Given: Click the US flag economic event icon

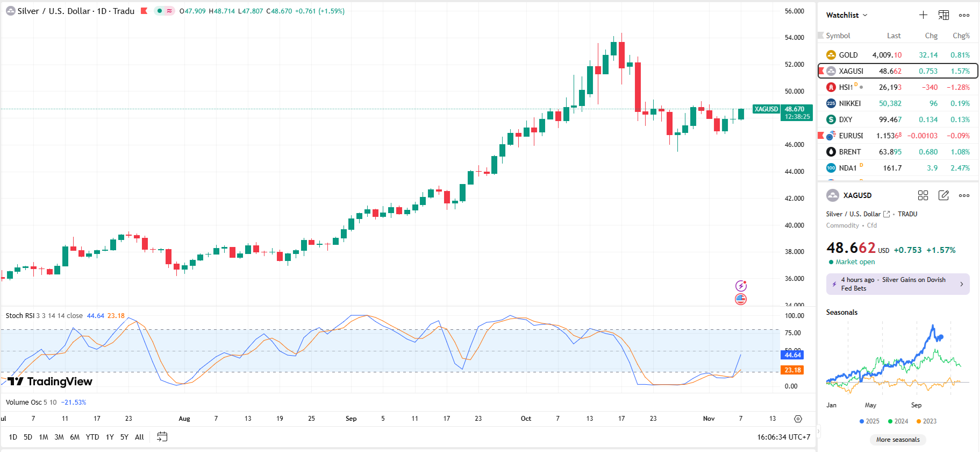Looking at the screenshot, I should point(741,299).
